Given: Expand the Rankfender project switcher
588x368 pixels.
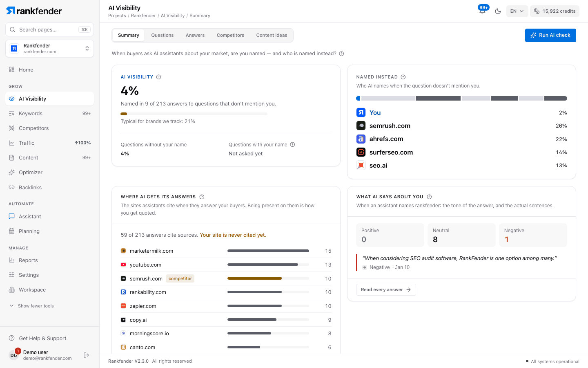Looking at the screenshot, I should point(49,49).
